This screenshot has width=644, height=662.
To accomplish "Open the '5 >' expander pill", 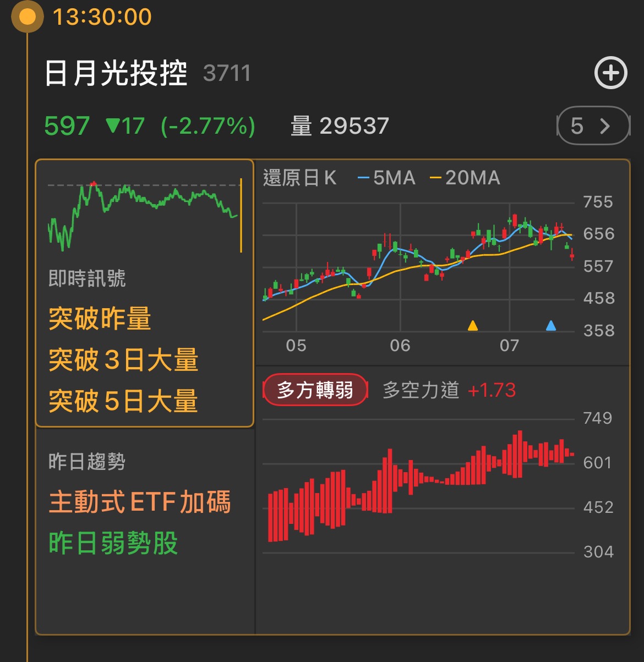I will pyautogui.click(x=593, y=126).
